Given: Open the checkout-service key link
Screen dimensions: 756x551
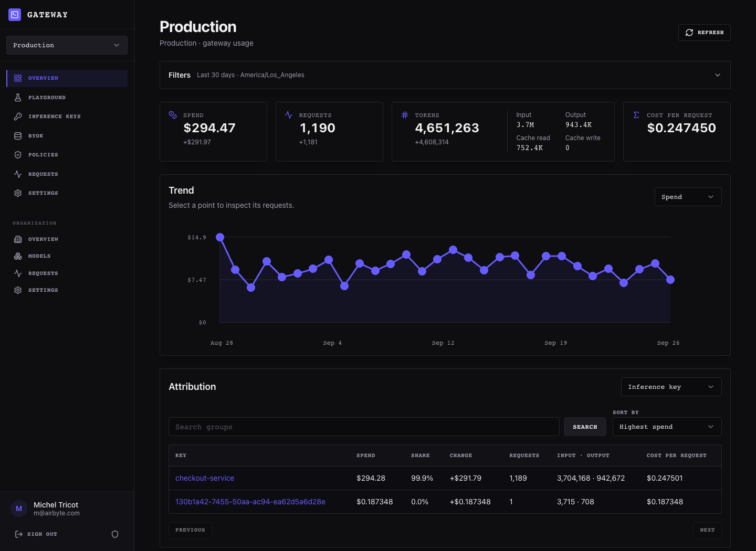Looking at the screenshot, I should coord(205,478).
